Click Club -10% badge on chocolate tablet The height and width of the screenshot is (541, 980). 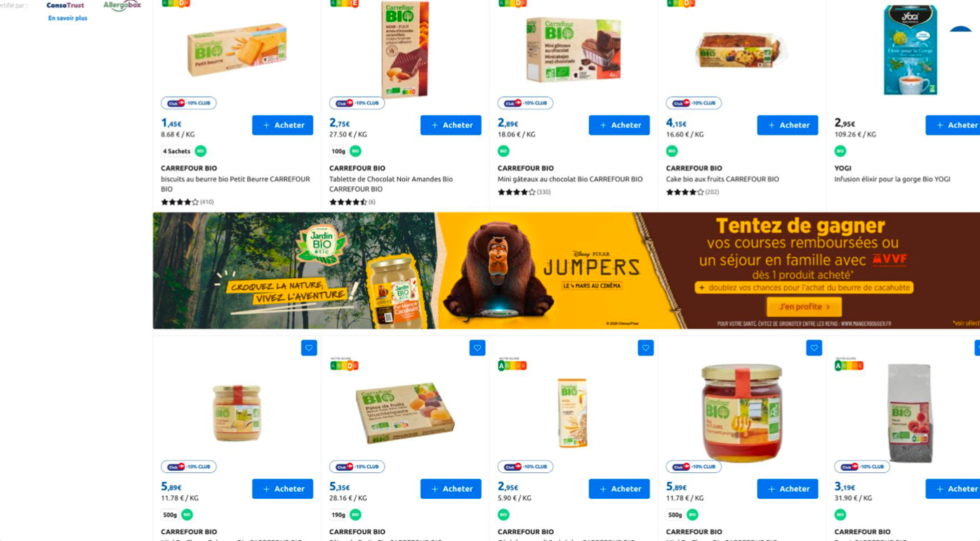357,103
